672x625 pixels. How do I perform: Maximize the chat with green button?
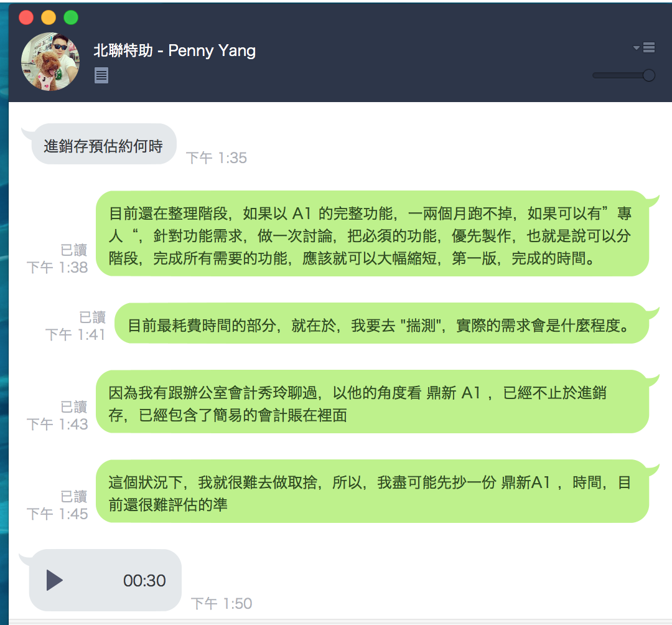[71, 17]
